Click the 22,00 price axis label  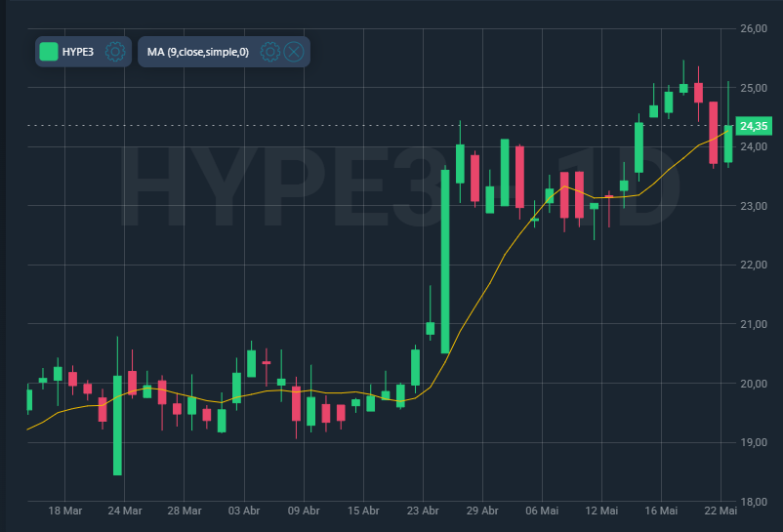(754, 265)
